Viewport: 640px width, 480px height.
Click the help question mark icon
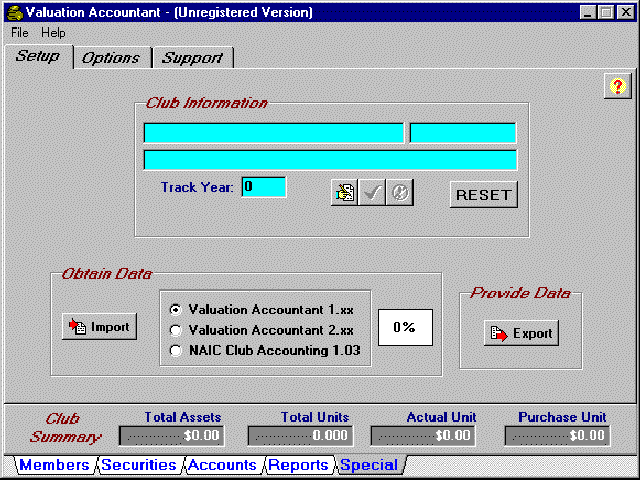[616, 87]
